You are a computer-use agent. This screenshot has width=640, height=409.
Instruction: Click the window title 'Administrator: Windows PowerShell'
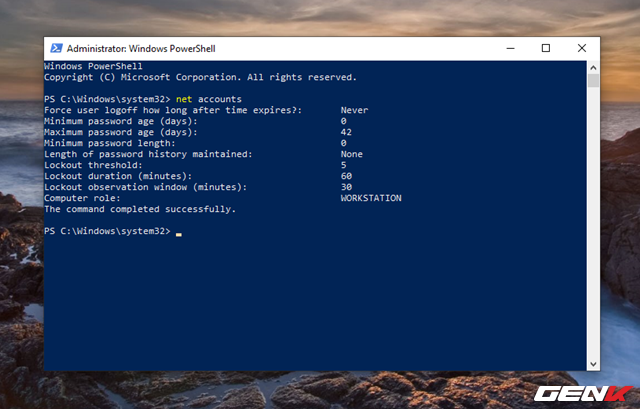coord(141,49)
